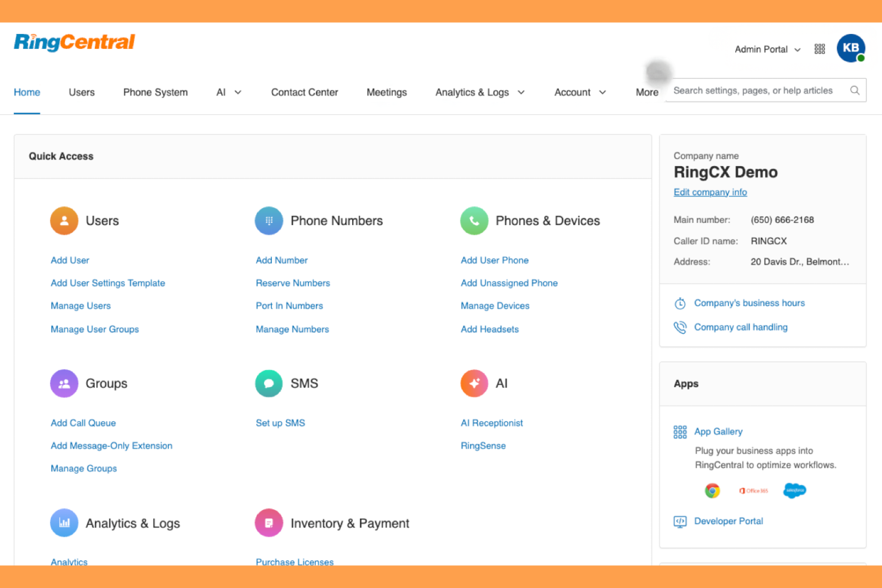This screenshot has width=882, height=588.
Task: Open the Meetings tab
Action: [x=387, y=92]
